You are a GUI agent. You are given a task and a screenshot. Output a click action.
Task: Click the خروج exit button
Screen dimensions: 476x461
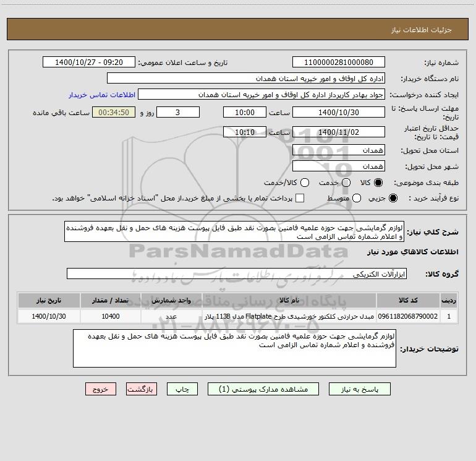pyautogui.click(x=101, y=389)
